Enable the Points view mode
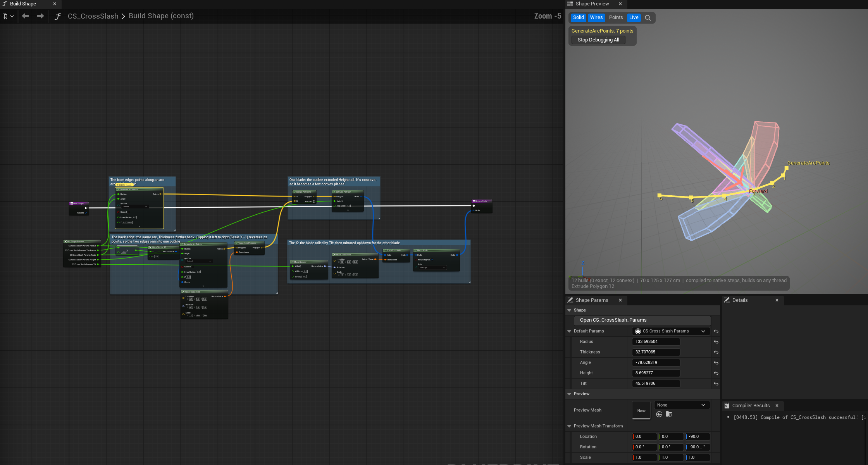 [616, 17]
